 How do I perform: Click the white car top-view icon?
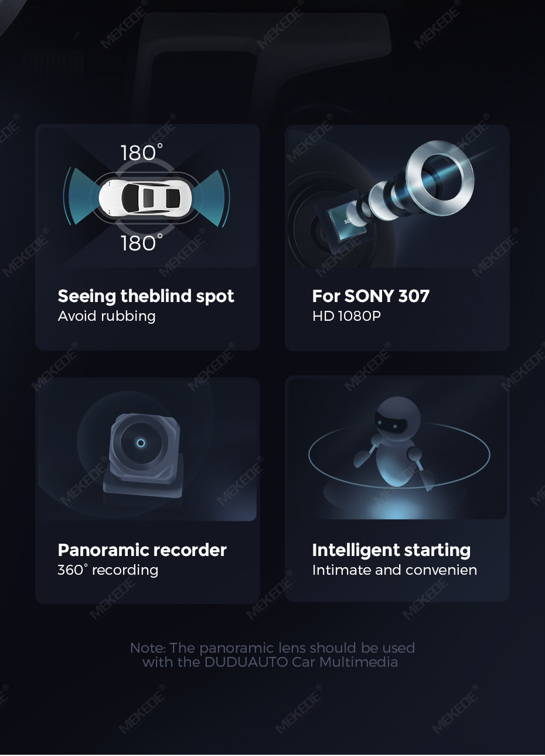[x=146, y=198]
